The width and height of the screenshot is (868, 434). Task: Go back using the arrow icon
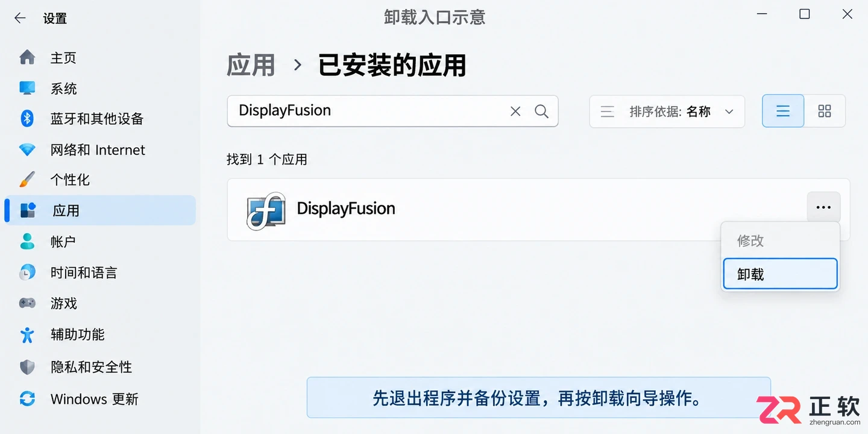(x=20, y=18)
